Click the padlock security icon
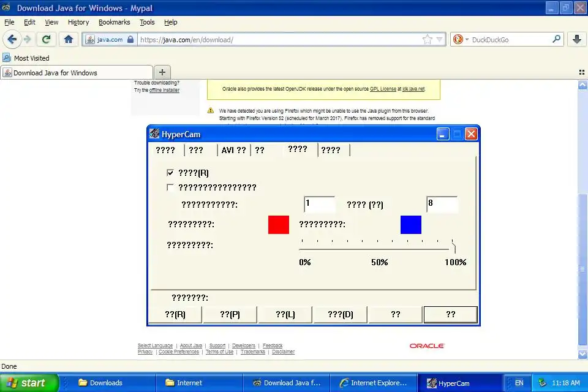Image resolution: width=588 pixels, height=392 pixels. coord(130,39)
